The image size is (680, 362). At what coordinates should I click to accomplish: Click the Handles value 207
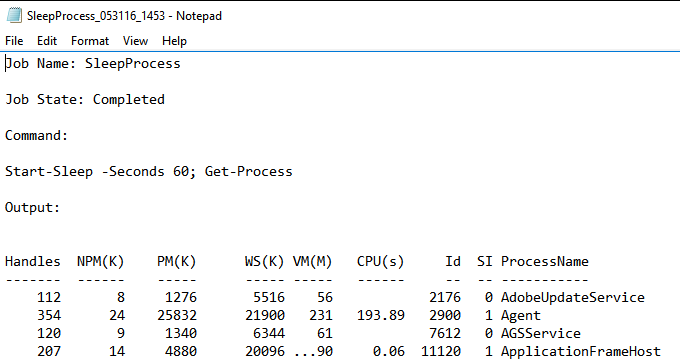(49, 351)
